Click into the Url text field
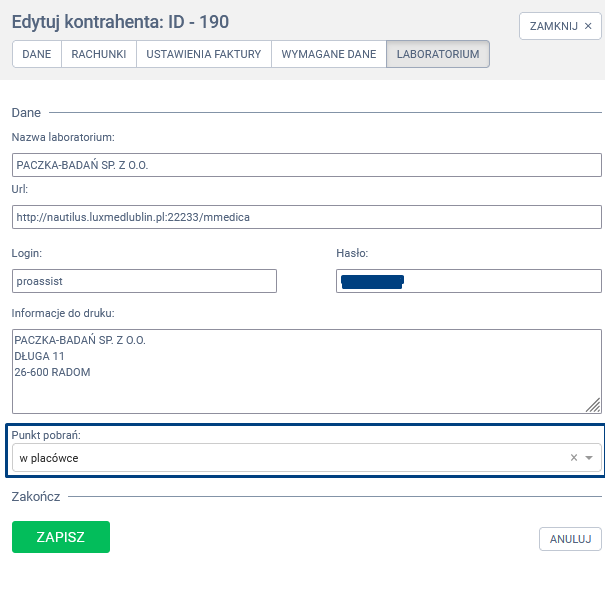The image size is (605, 597). (x=306, y=217)
